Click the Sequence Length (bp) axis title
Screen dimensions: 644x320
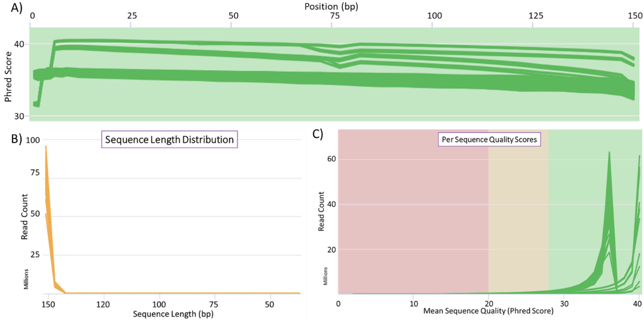tap(173, 314)
